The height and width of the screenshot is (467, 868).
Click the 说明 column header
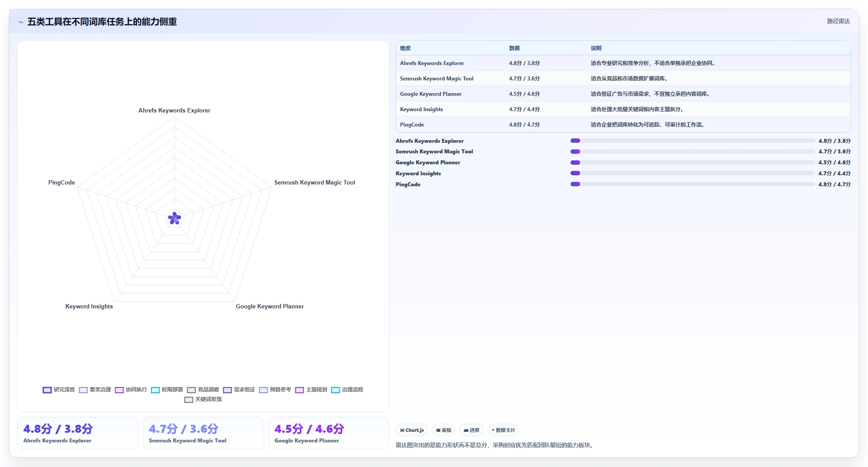pyautogui.click(x=596, y=48)
